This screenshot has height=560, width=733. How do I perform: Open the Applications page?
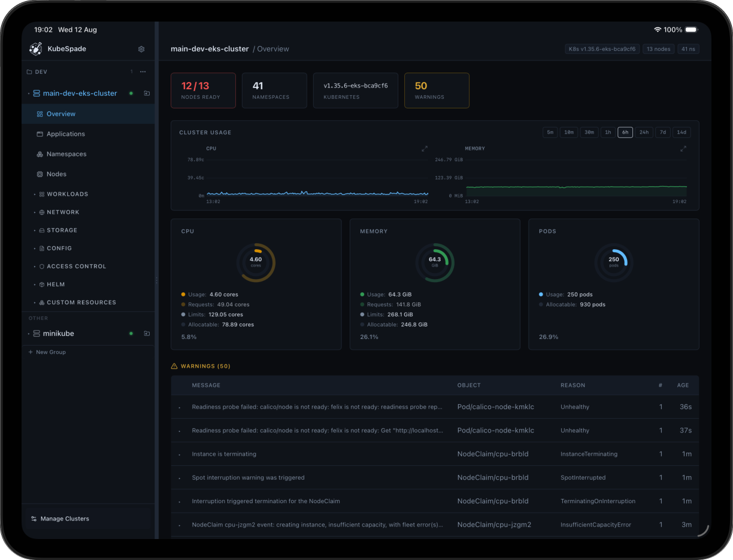(88, 134)
